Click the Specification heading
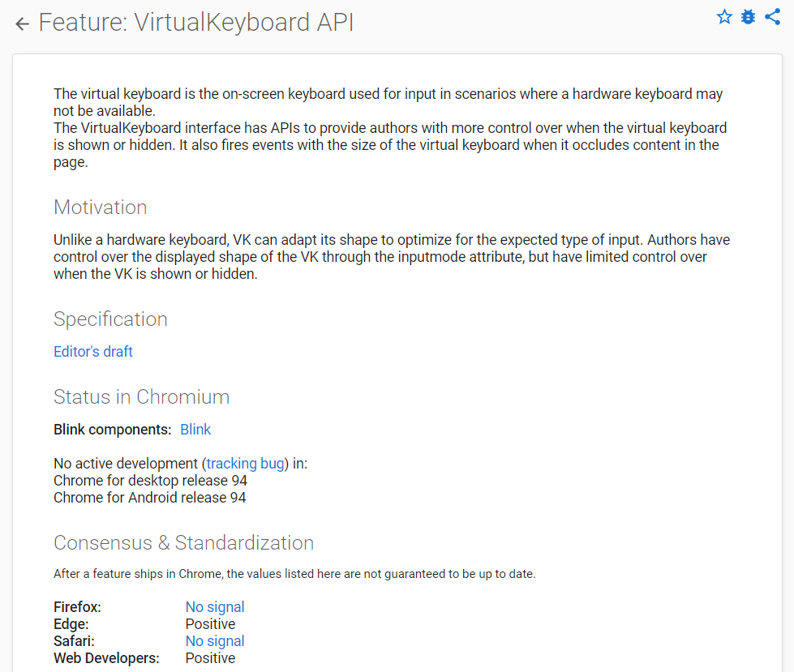The width and height of the screenshot is (794, 672). 110,319
